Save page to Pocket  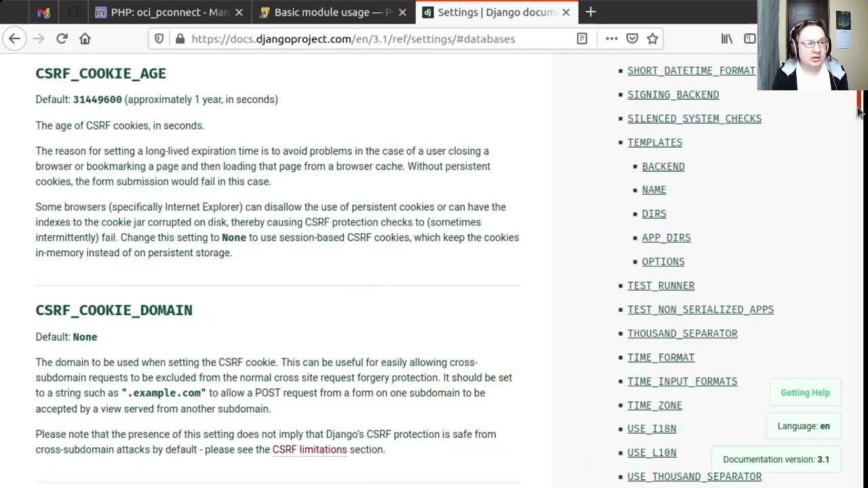pos(632,39)
